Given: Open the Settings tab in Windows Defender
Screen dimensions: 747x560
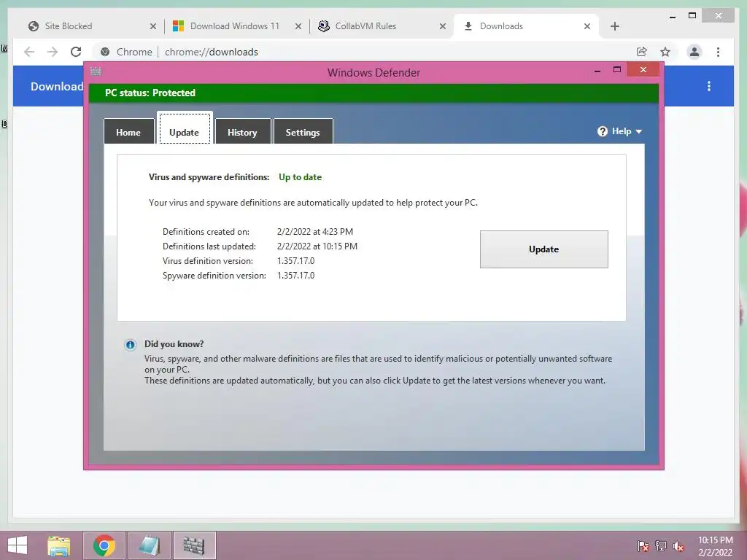Looking at the screenshot, I should [303, 132].
